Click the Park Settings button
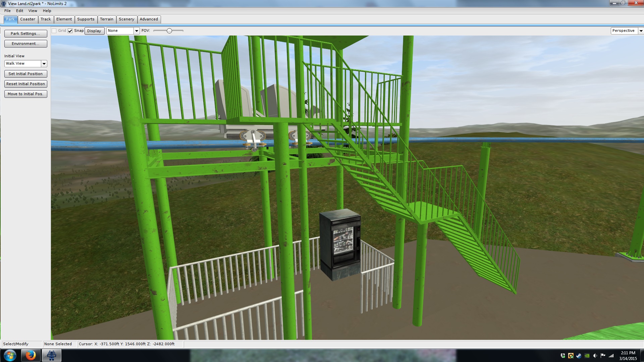The image size is (644, 362). [x=25, y=34]
